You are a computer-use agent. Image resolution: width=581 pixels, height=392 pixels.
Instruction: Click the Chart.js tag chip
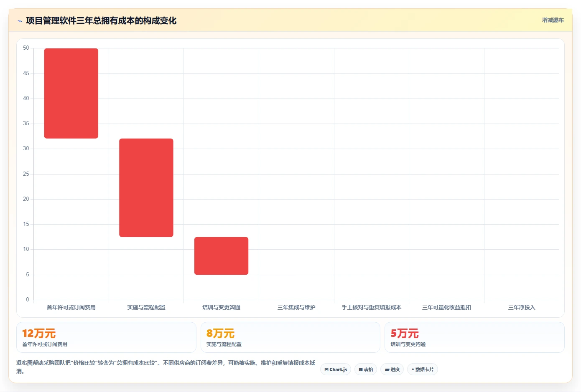point(336,369)
